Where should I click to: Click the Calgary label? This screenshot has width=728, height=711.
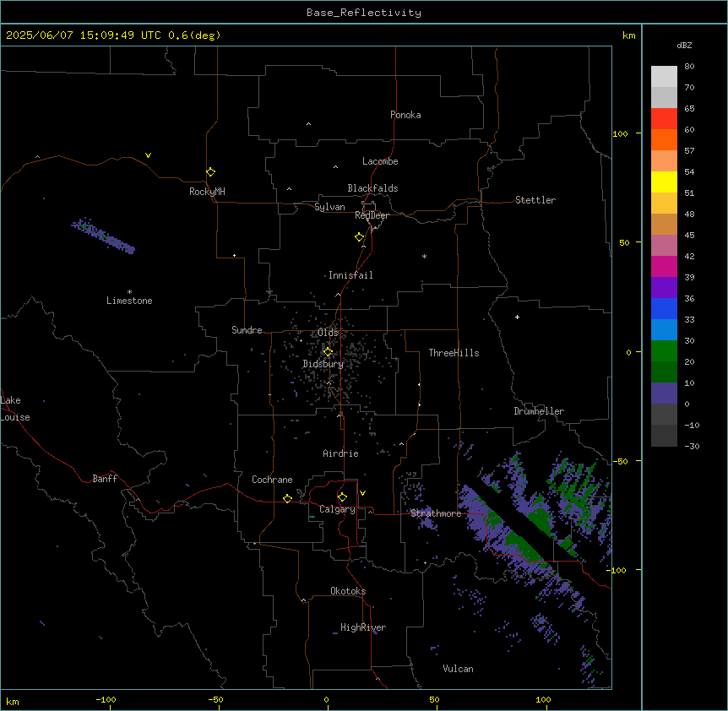click(x=337, y=509)
